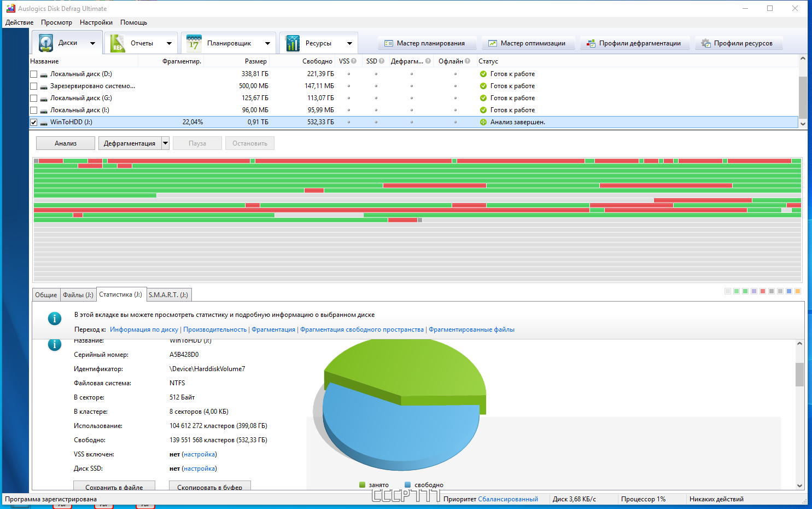Click the Профили ресурсов gear icon

coord(706,43)
